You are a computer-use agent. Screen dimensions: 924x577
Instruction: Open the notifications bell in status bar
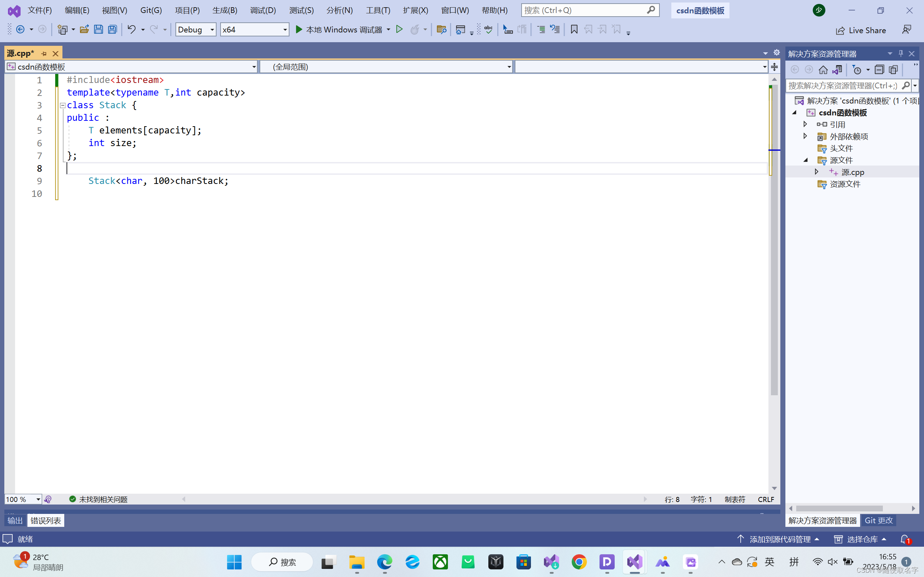[x=905, y=539]
